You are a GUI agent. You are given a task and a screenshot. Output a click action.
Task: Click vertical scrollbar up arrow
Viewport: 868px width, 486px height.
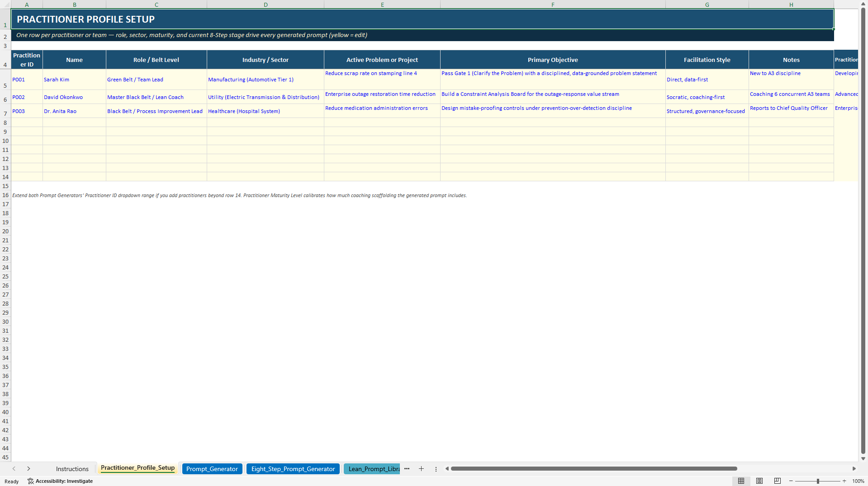pos(863,4)
